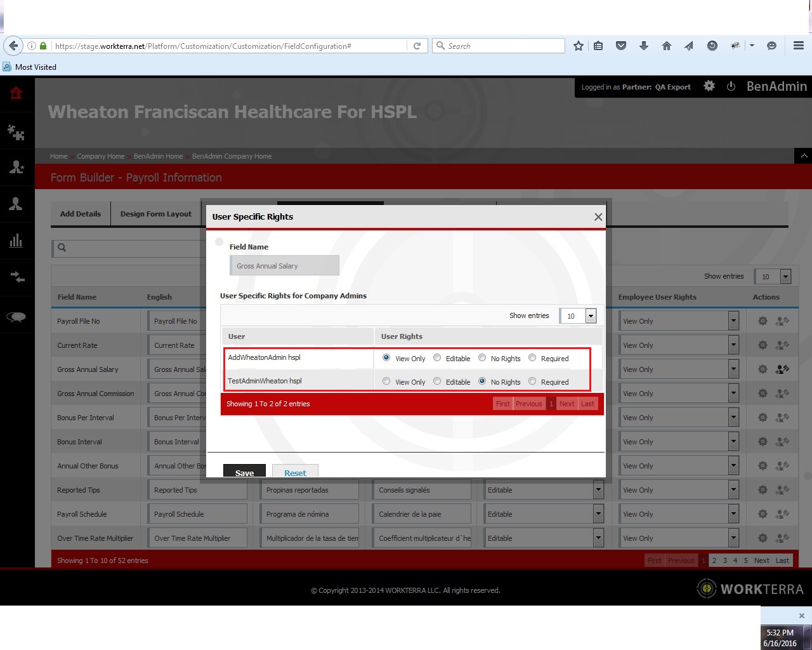
Task: Go to Home breadcrumb
Action: click(x=59, y=156)
